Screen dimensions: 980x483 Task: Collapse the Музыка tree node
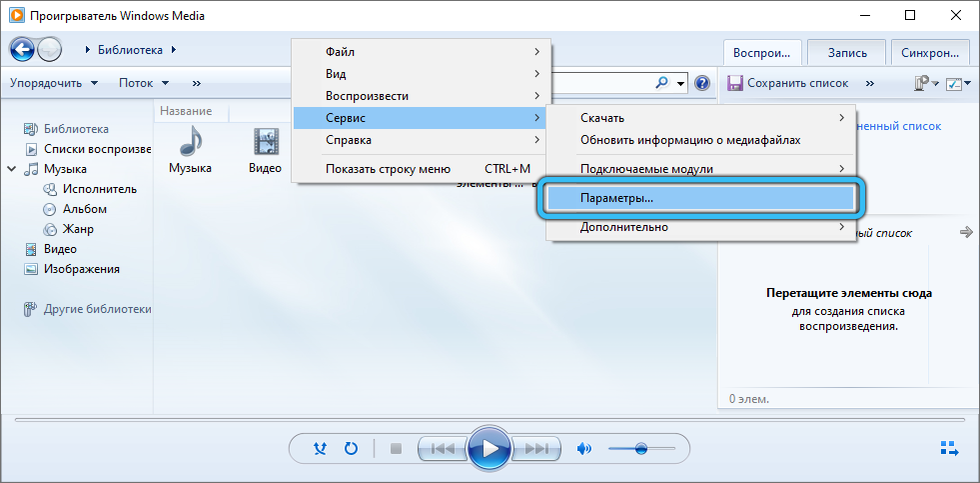[12, 169]
